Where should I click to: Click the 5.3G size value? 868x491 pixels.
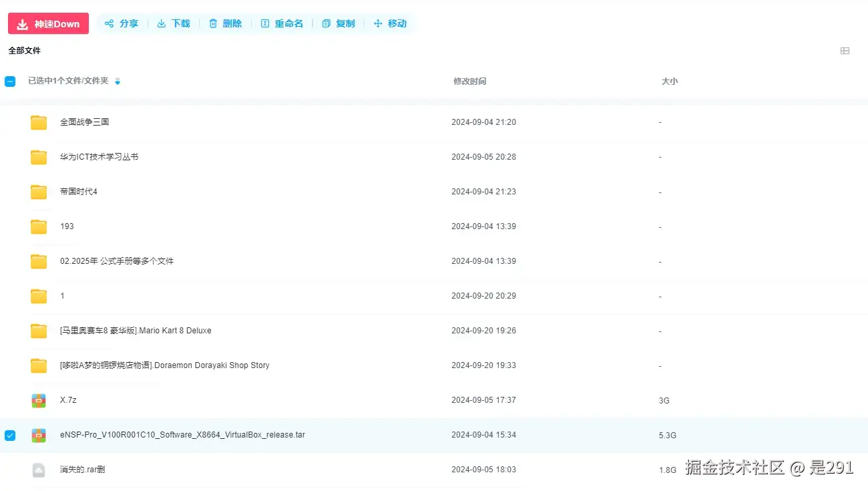click(667, 436)
